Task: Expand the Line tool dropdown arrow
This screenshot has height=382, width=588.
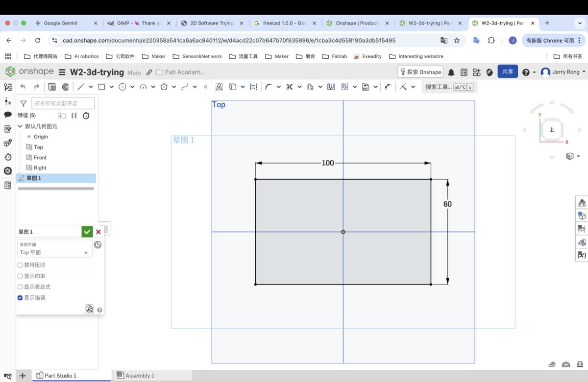Action: click(91, 87)
